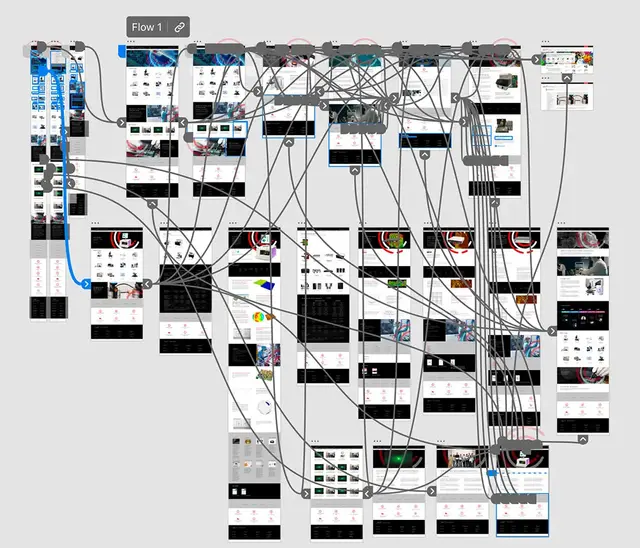Select artboard with grid of green video thumbnails
This screenshot has height=548, width=640.
(337, 493)
